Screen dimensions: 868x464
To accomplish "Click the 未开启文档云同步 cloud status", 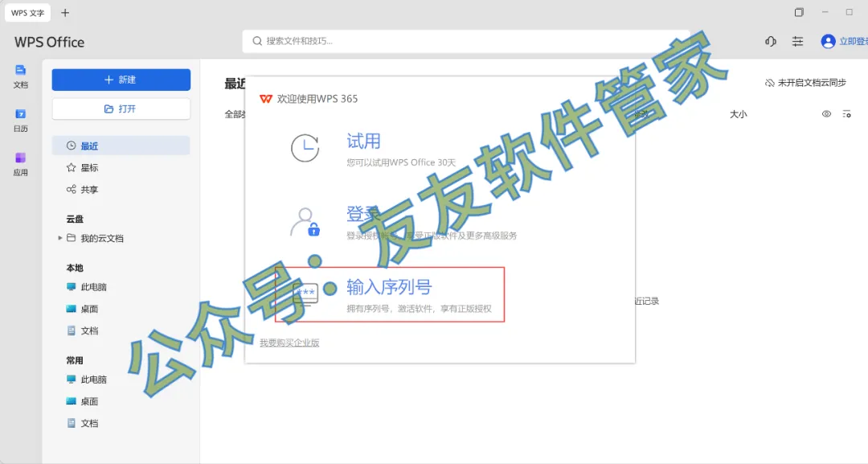I will coord(805,83).
